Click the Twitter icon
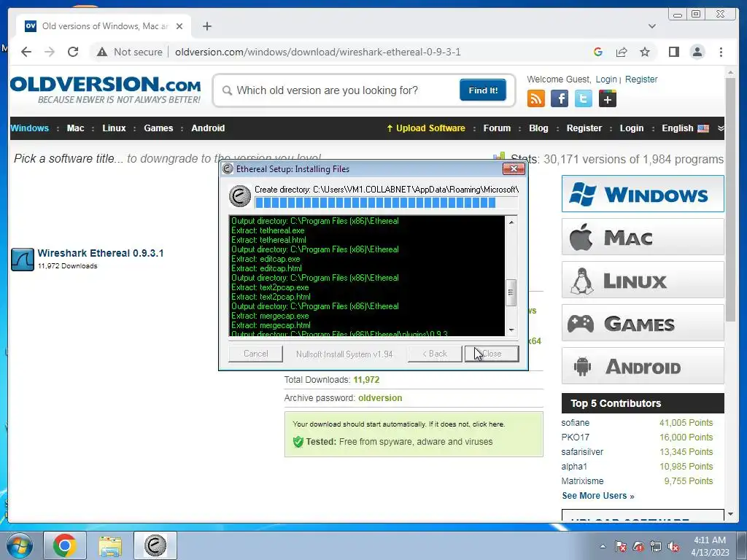The image size is (747, 560). [x=583, y=98]
